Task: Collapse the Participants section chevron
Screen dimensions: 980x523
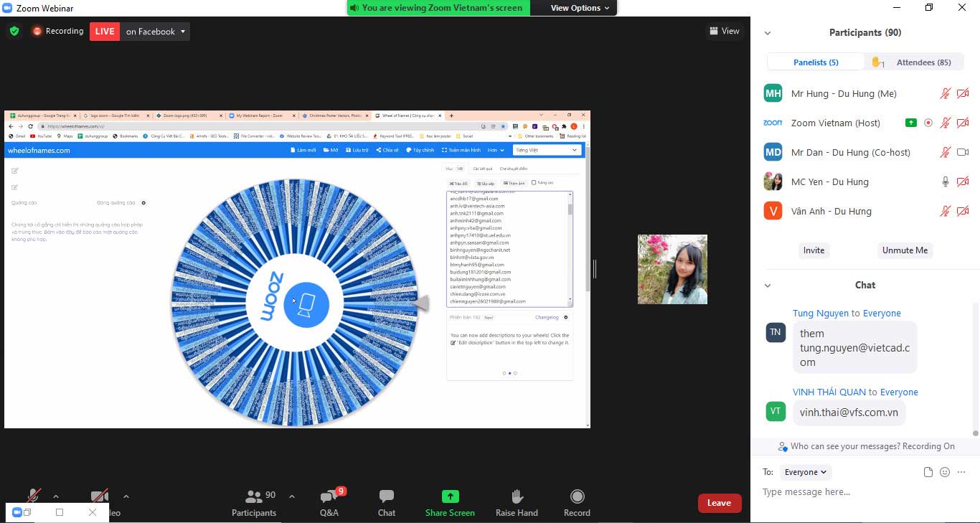Action: pyautogui.click(x=768, y=32)
